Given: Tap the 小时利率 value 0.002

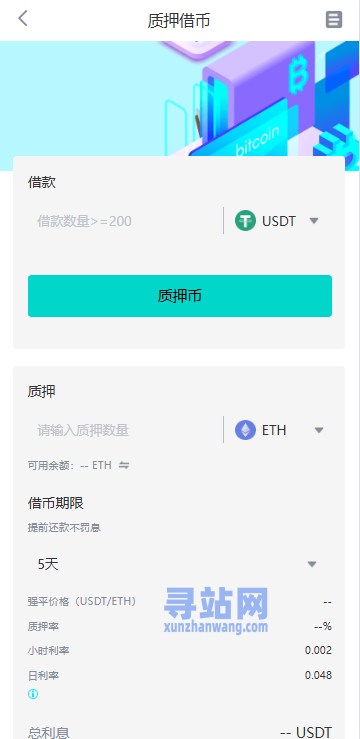Looking at the screenshot, I should 318,650.
